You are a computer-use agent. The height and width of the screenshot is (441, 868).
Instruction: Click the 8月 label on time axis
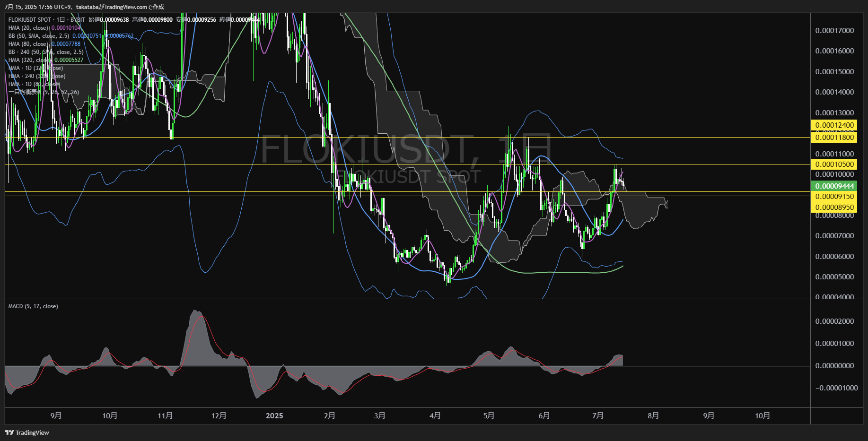click(x=653, y=416)
